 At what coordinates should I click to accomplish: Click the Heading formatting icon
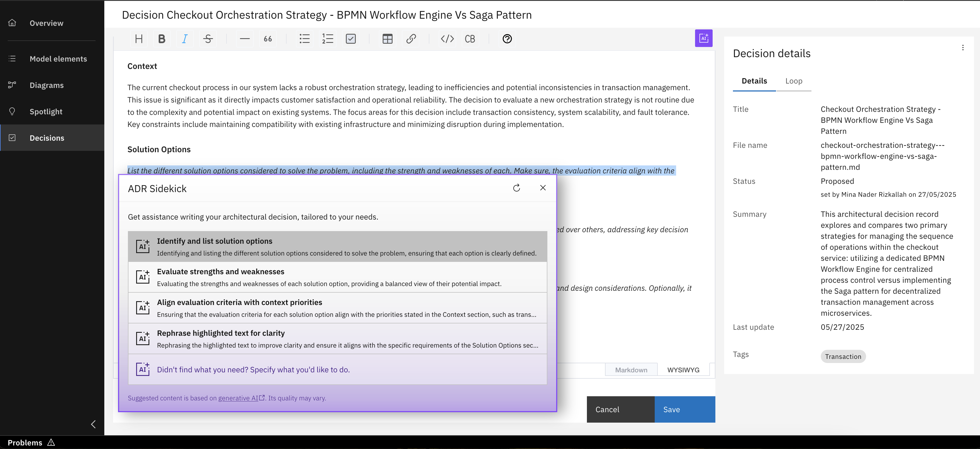click(139, 39)
